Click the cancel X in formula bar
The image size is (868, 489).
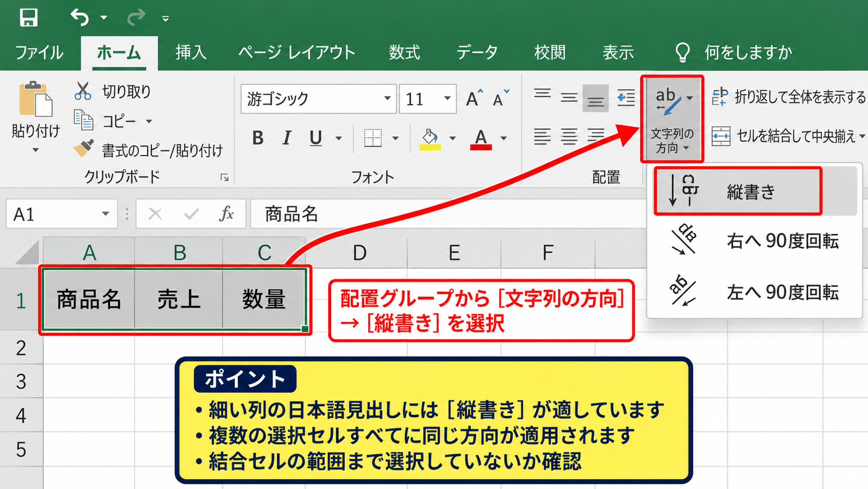(x=155, y=214)
